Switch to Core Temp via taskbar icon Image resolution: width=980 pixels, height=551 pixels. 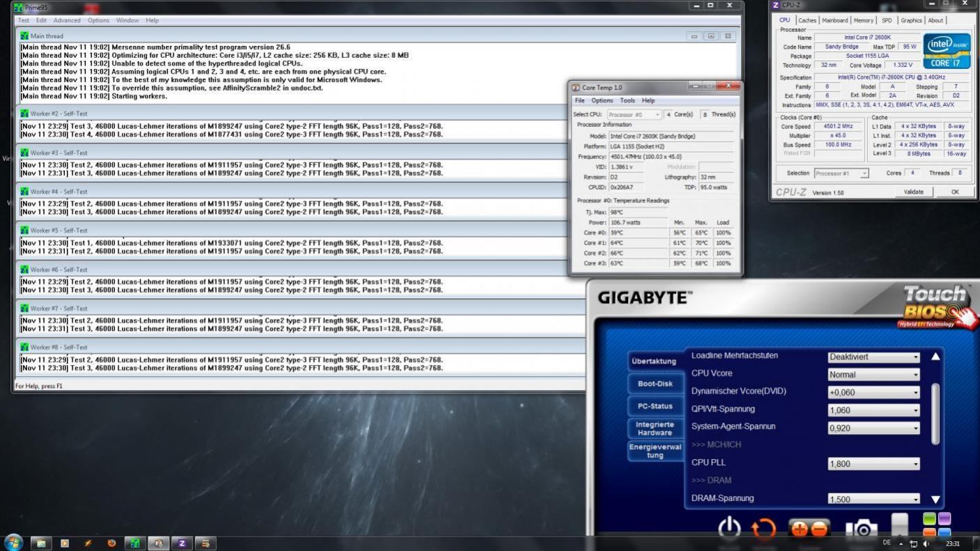pyautogui.click(x=158, y=543)
